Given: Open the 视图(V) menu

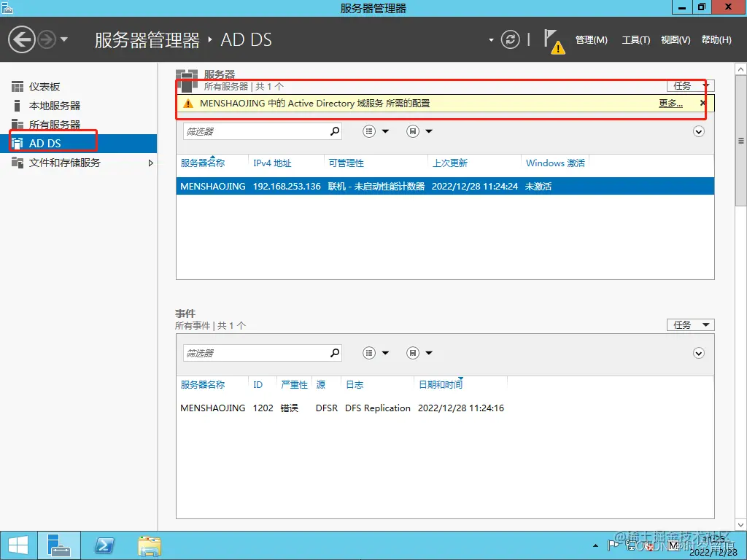Looking at the screenshot, I should 675,40.
